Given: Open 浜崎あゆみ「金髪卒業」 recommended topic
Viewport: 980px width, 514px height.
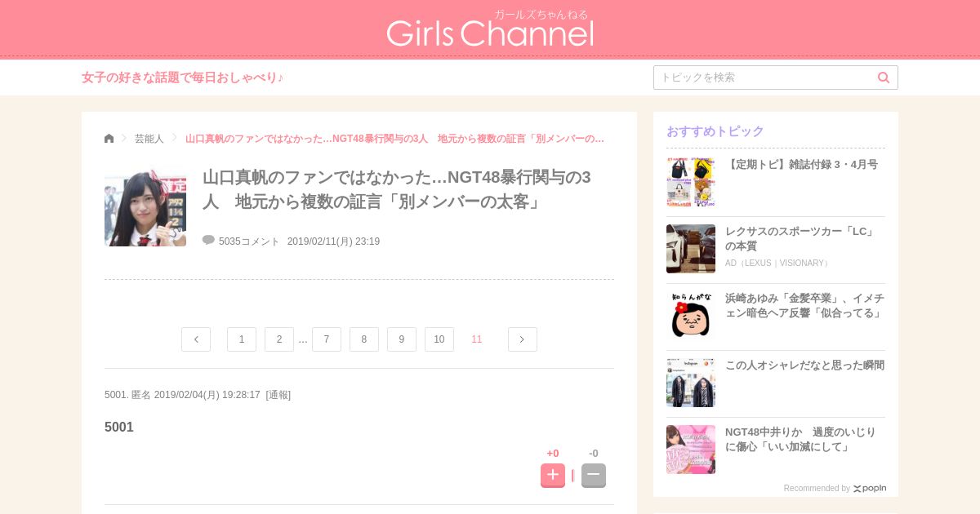Looking at the screenshot, I should pos(804,306).
